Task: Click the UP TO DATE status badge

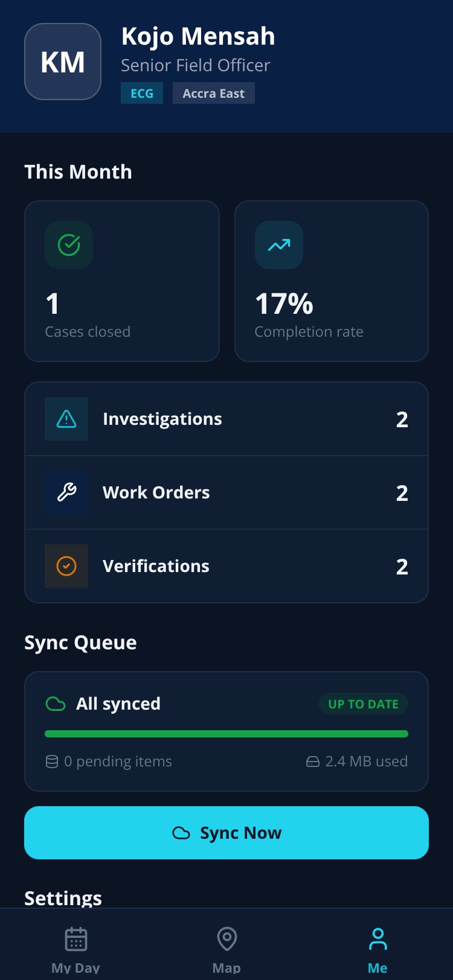Action: tap(364, 704)
